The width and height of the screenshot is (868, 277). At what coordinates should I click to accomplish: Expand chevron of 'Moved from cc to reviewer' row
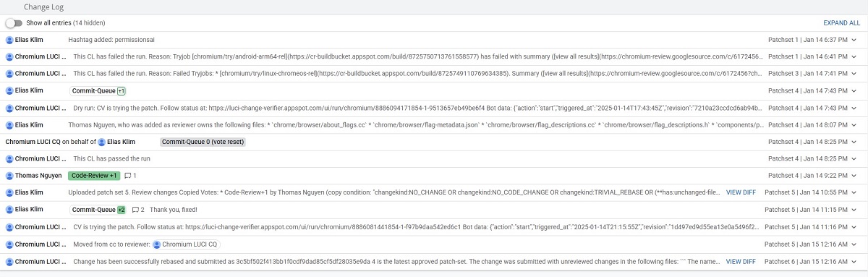(854, 244)
